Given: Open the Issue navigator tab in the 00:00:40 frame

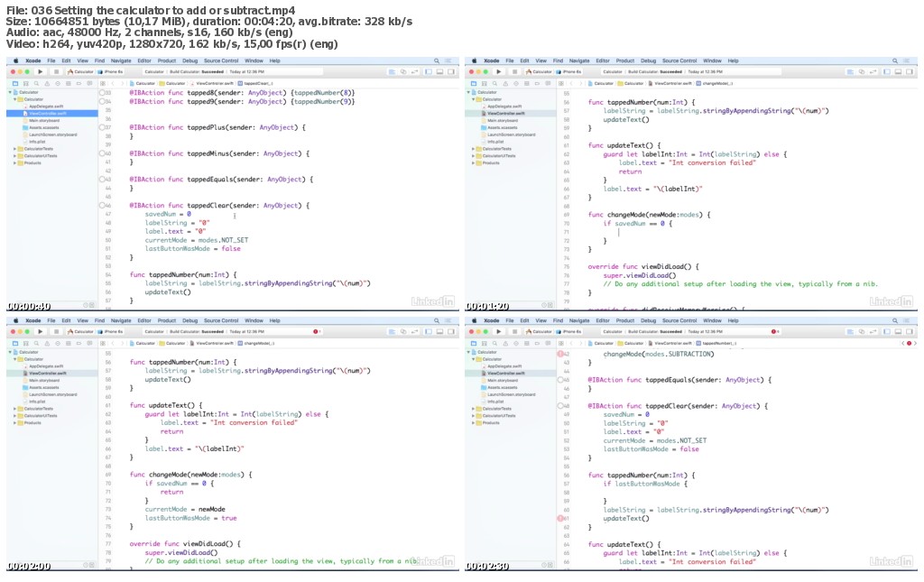Looking at the screenshot, I should [47, 84].
